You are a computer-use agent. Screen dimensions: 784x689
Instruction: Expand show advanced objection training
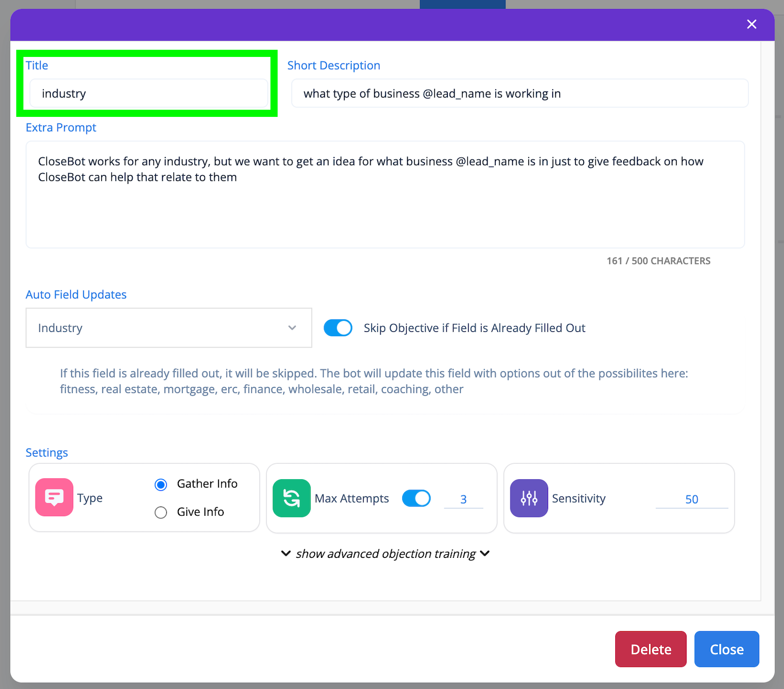point(386,554)
